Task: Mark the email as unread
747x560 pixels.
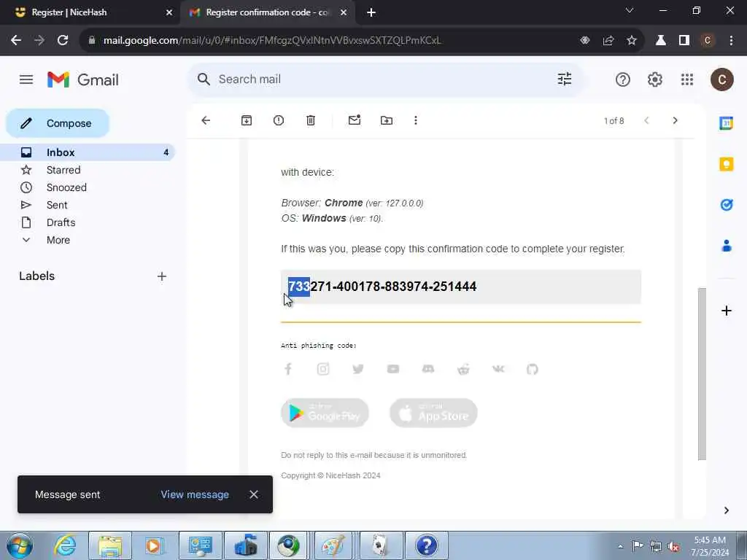Action: coord(355,120)
